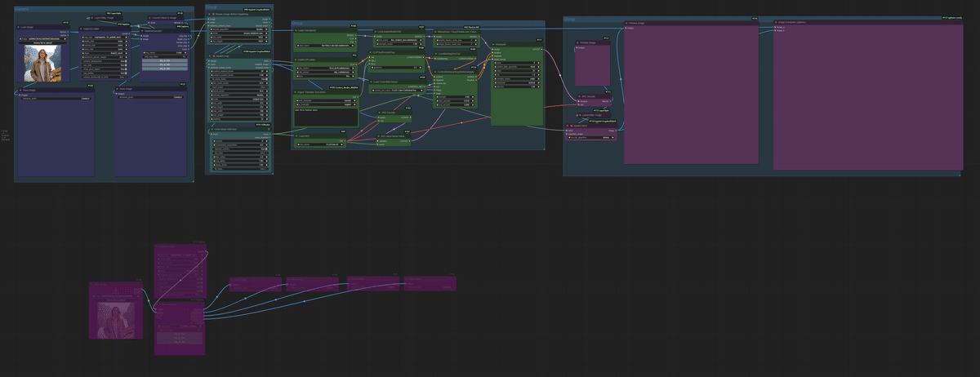Screen dimensions: 980x377
Task: Collapse the Convert Mask to Image node via its dot
Action: coord(149,18)
